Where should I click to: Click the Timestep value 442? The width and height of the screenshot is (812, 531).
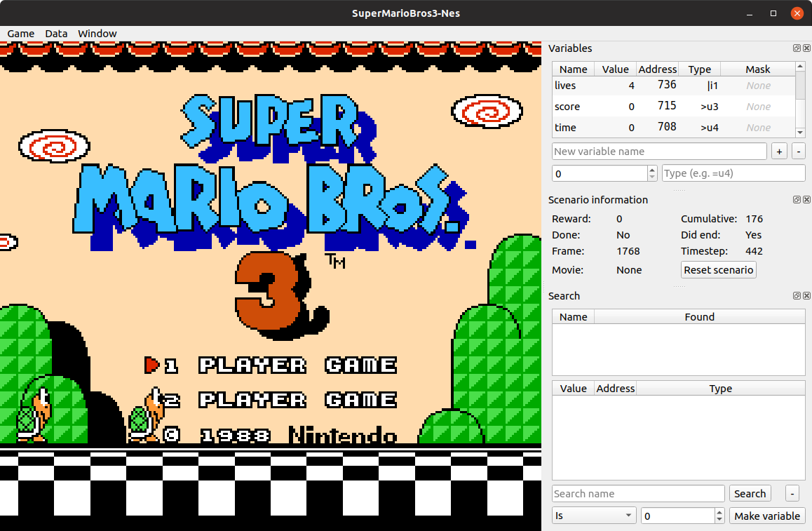click(x=754, y=251)
